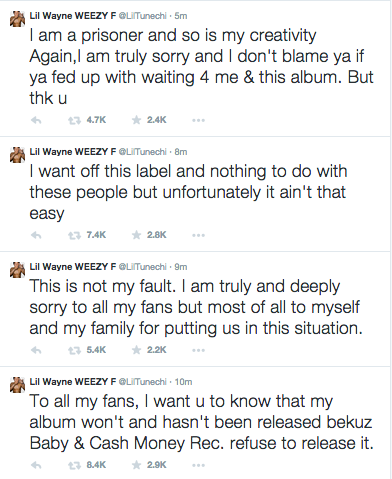
Task: Retweet the tweet with 5.4K retweets
Action: coord(74,350)
